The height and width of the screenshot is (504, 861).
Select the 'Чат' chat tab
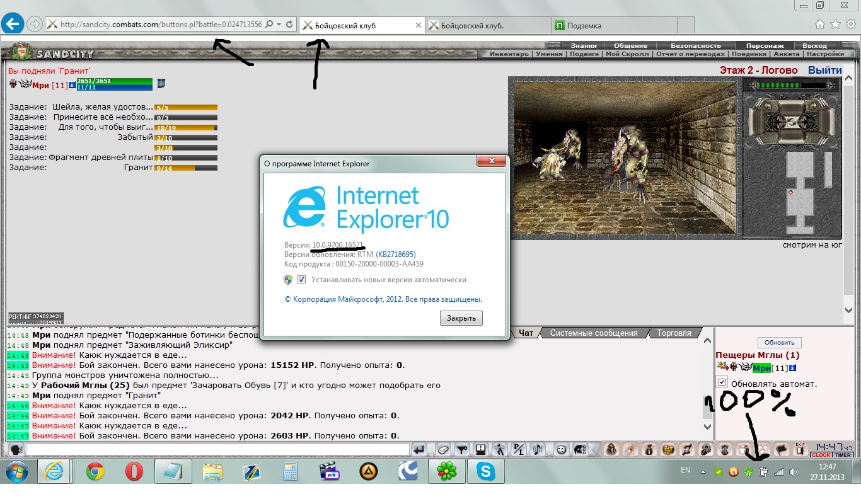point(526,333)
